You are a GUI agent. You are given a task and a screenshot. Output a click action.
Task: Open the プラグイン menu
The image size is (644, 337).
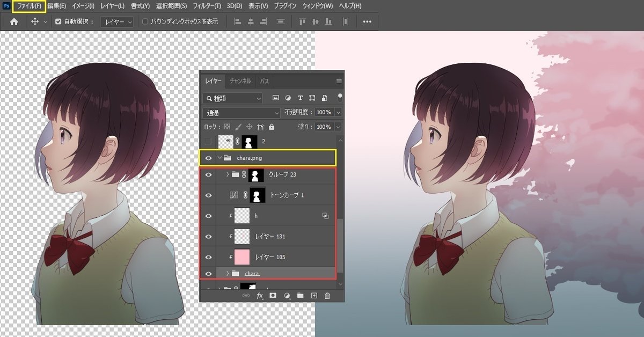(x=285, y=6)
